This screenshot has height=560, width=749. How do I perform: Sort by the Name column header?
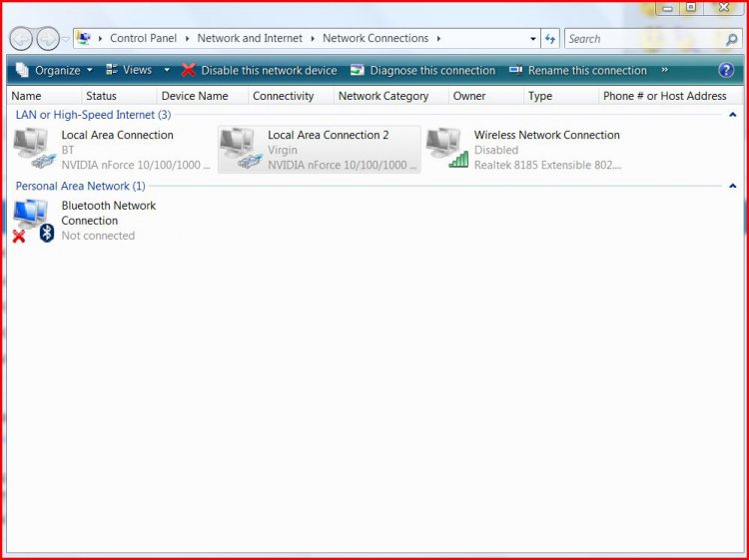click(44, 96)
